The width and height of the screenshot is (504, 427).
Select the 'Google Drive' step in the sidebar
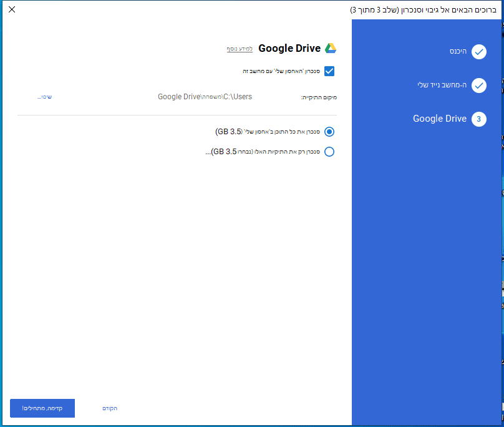pyautogui.click(x=440, y=119)
